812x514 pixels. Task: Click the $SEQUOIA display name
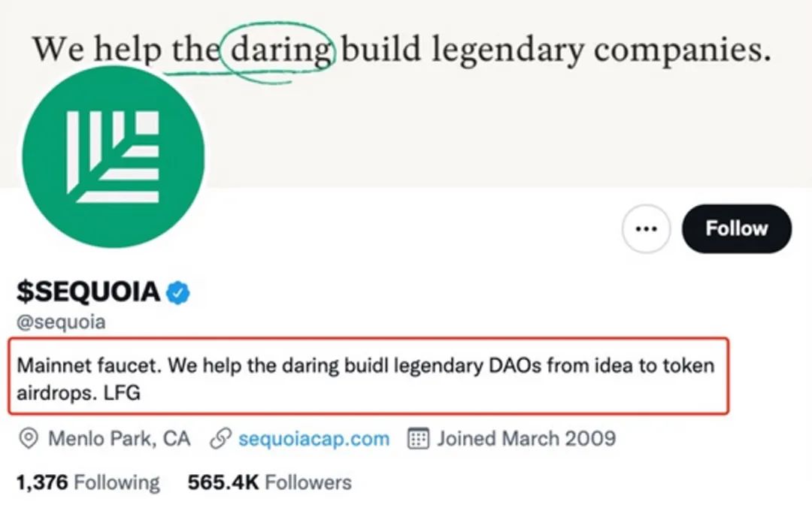coord(89,292)
